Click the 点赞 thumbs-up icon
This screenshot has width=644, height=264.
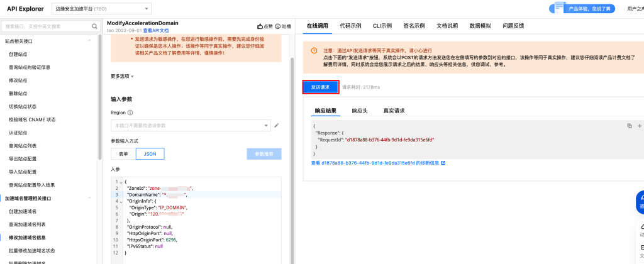click(x=260, y=27)
